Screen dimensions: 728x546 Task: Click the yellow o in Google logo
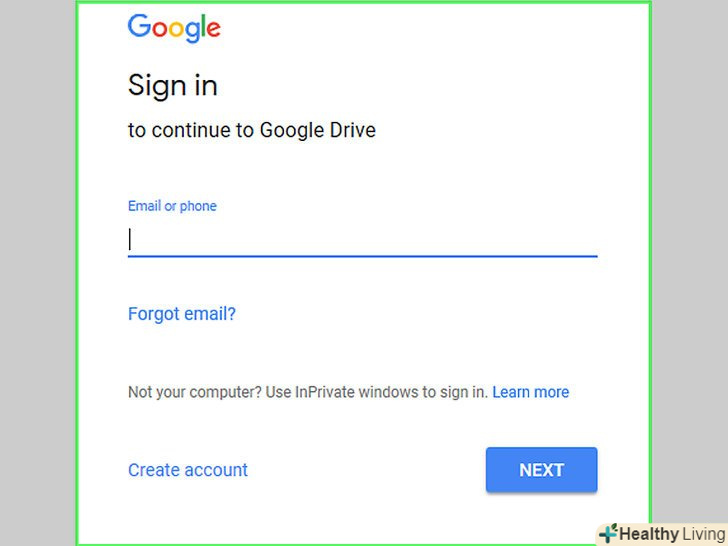[x=176, y=29]
